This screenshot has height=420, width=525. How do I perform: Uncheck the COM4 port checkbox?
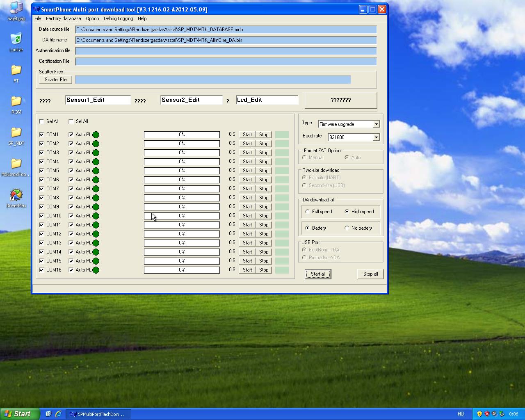click(41, 162)
